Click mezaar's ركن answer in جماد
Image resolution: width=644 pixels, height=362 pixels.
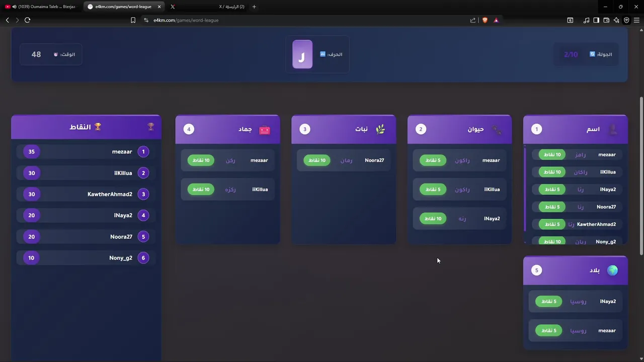pos(230,160)
